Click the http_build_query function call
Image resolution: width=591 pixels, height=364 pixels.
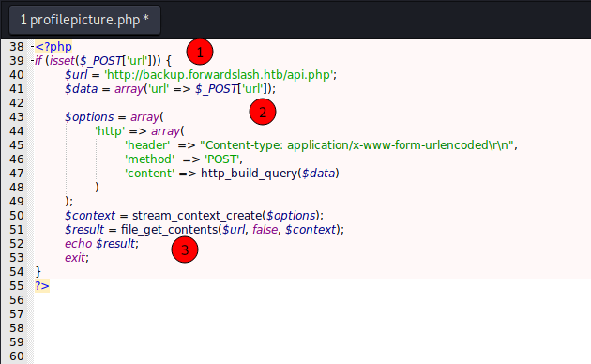[250, 174]
